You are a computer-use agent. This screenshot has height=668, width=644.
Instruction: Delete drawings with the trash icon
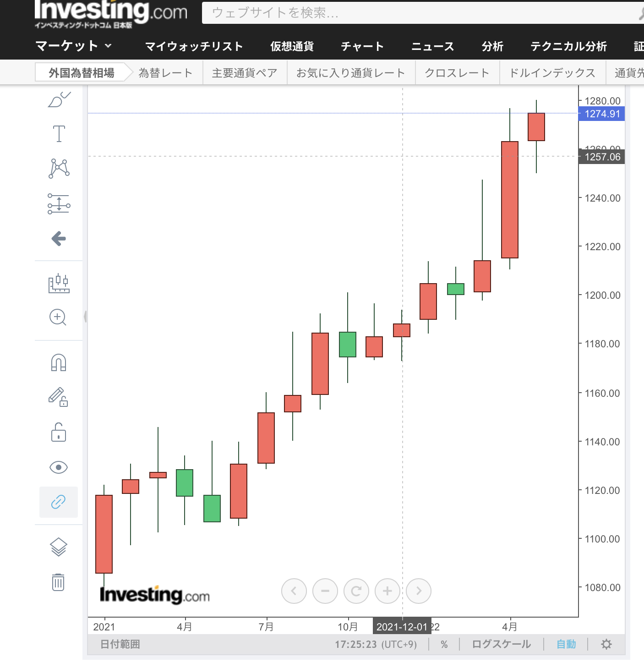point(58,582)
